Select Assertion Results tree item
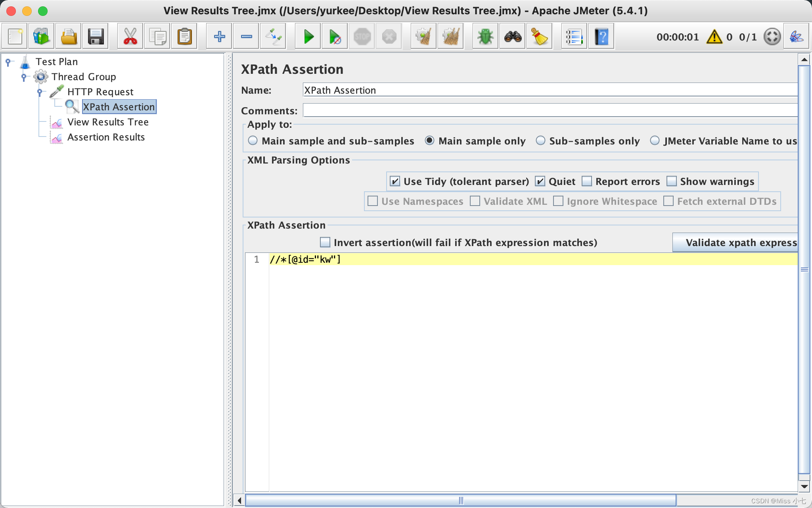 (106, 137)
